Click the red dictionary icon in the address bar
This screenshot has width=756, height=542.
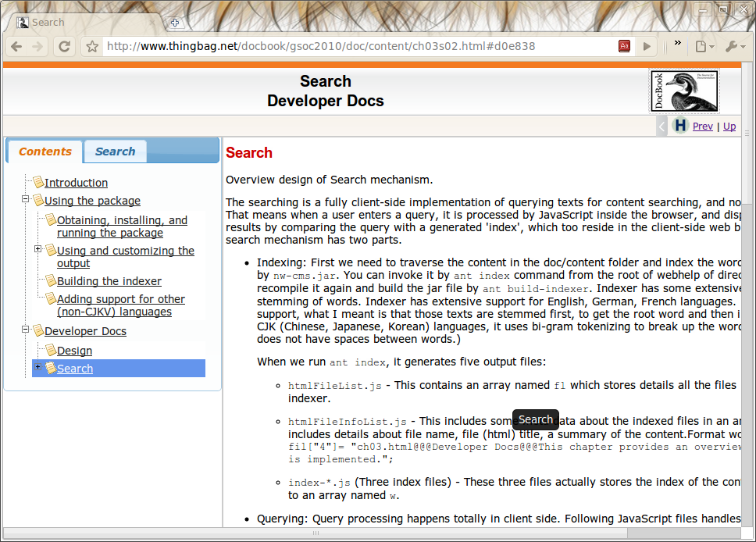(x=624, y=46)
